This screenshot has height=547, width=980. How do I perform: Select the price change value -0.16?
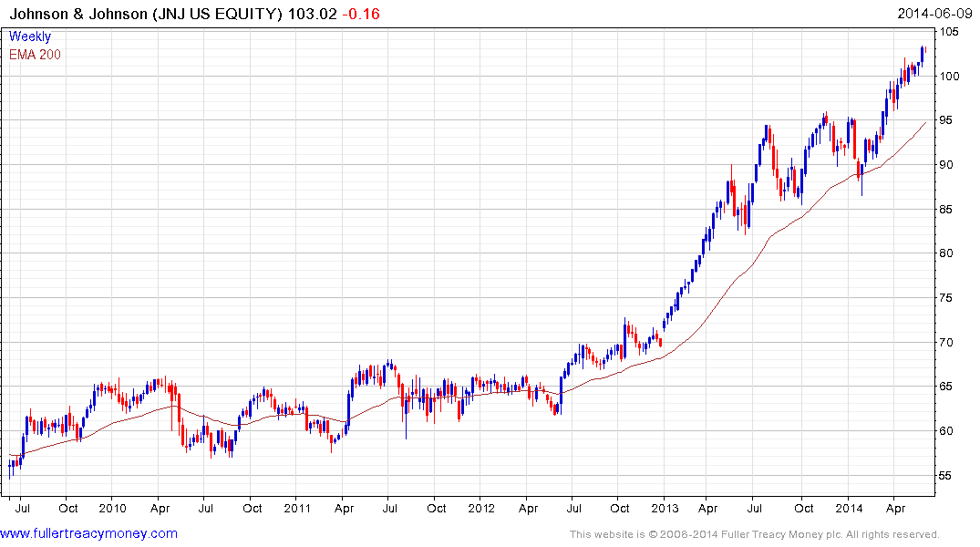pos(361,14)
